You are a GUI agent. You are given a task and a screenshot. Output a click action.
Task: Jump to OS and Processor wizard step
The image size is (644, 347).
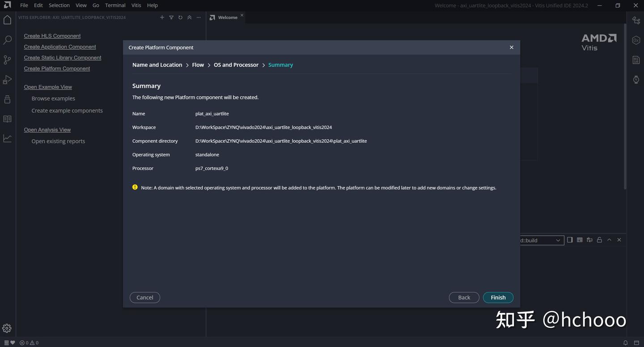tap(236, 65)
